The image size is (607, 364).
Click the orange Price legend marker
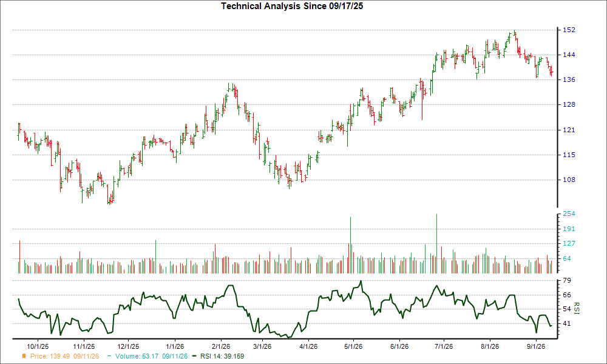point(24,356)
